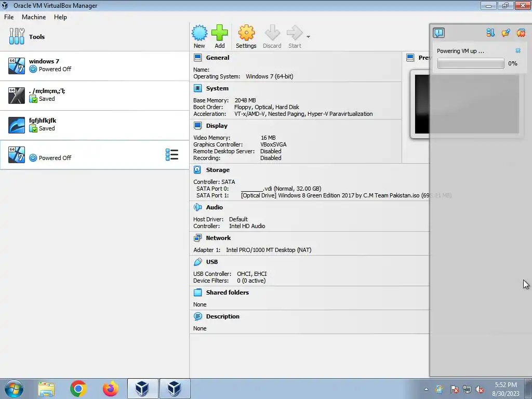
Task: Click the 'VBoxSVGA' graphics controller value
Action: 273,144
